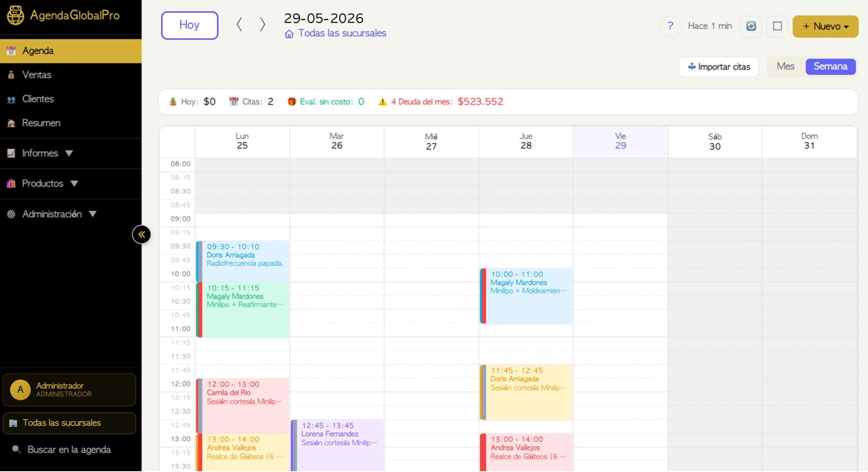Go to previous week arrow

[240, 25]
